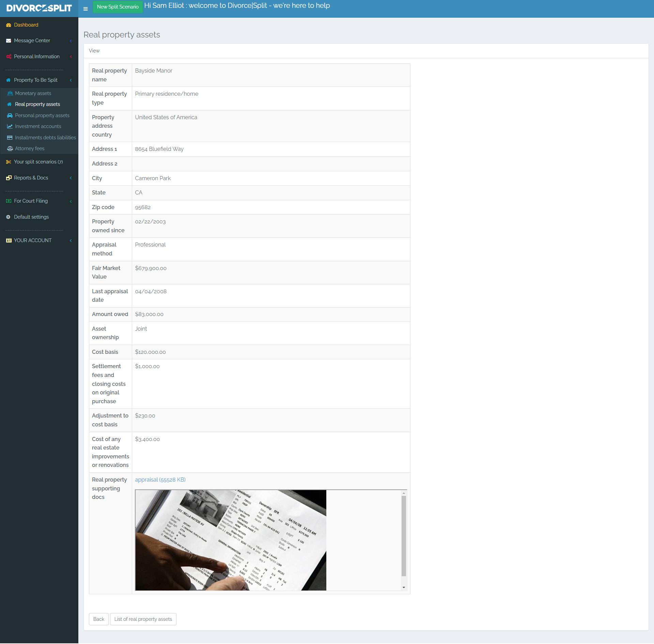Click the Message Center envelope icon
Screen dimensions: 654x644
[9, 41]
